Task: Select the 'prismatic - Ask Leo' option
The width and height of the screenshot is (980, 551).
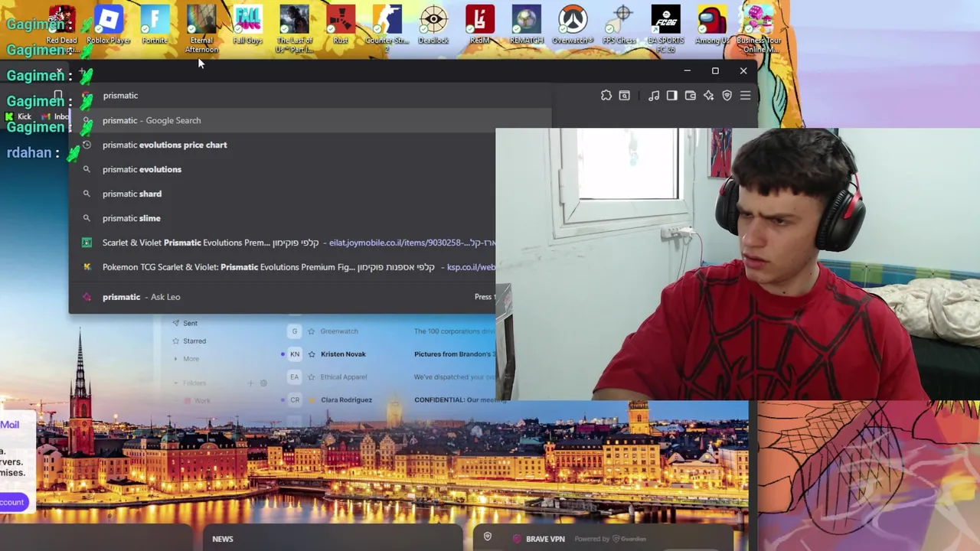Action: pyautogui.click(x=283, y=297)
